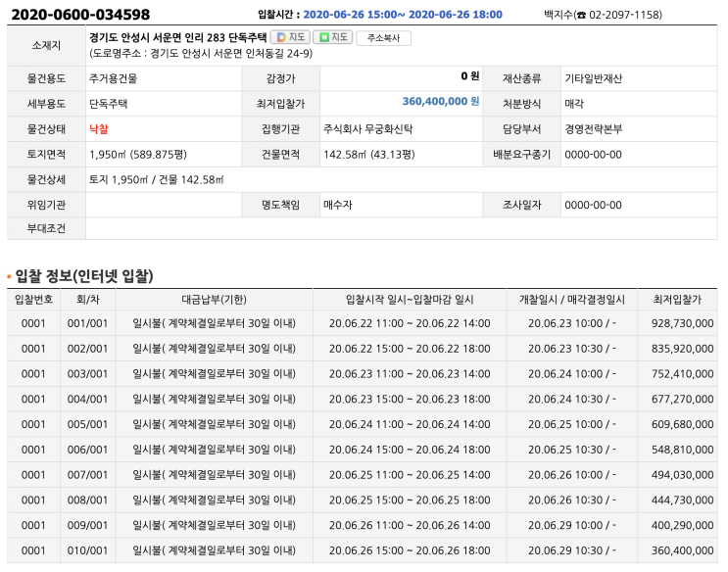The image size is (728, 572).
Task: Select price 609,680,000
Action: click(683, 424)
